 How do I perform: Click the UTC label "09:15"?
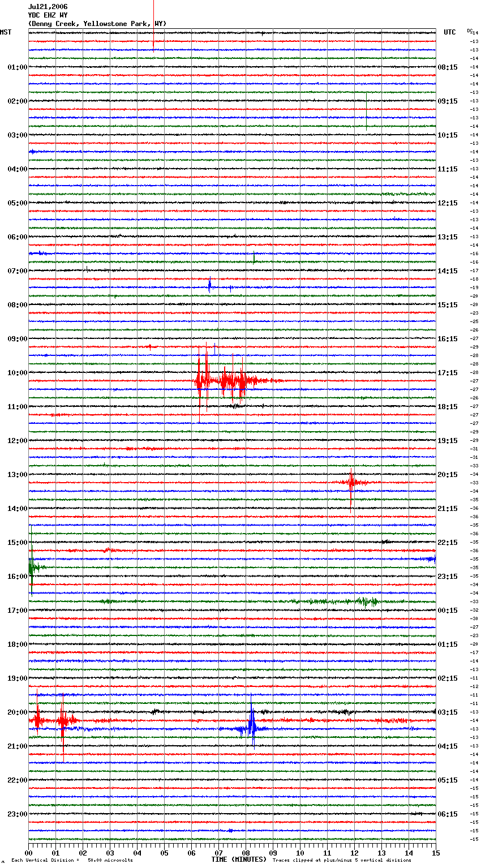coord(448,101)
